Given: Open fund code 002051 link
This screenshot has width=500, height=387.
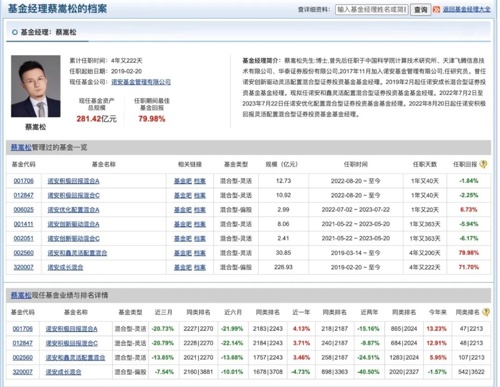Looking at the screenshot, I should pos(24,238).
